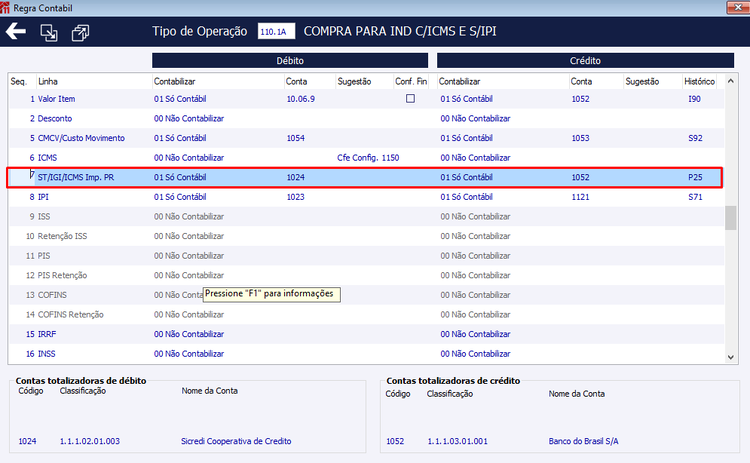This screenshot has width=750, height=463.
Task: Click the vertical scrollbar thumb of grid
Action: [x=730, y=218]
